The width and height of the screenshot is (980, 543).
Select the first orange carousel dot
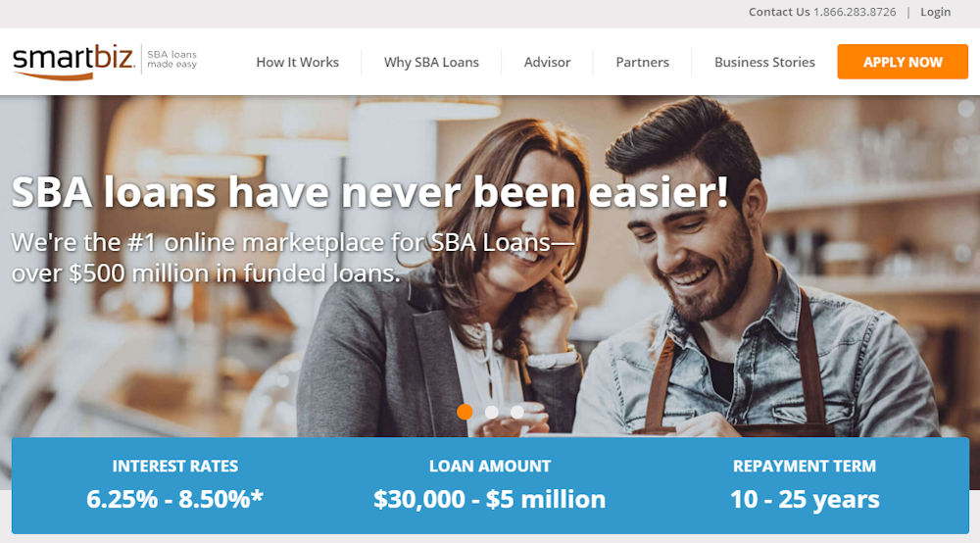(x=465, y=411)
